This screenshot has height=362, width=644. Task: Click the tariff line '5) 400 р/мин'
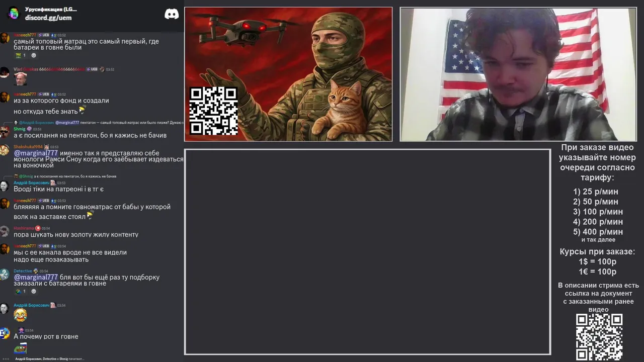pyautogui.click(x=598, y=232)
